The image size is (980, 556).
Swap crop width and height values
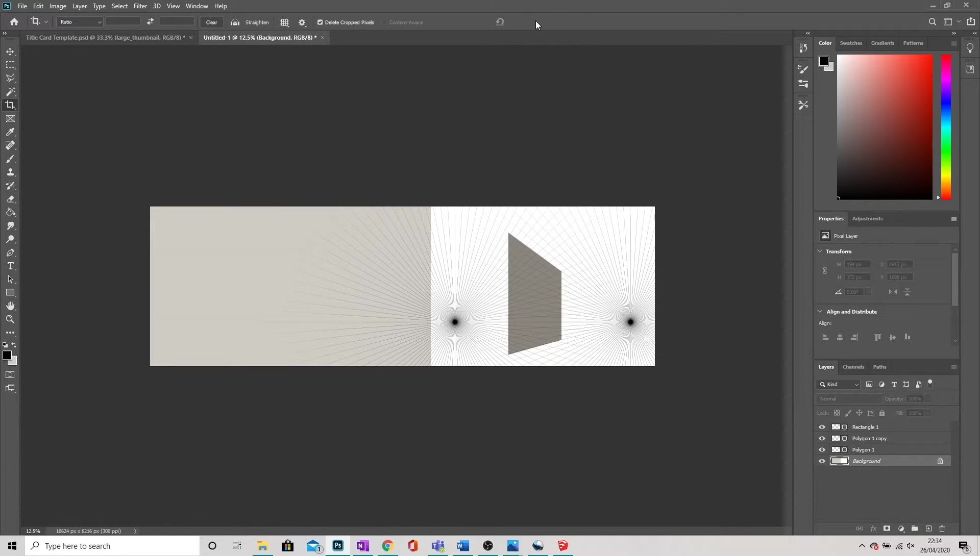tap(150, 21)
